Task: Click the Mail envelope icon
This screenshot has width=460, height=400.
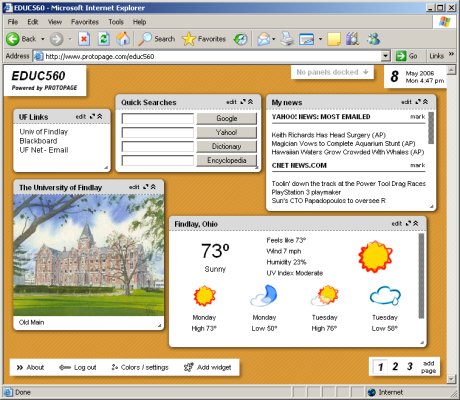Action: point(263,39)
